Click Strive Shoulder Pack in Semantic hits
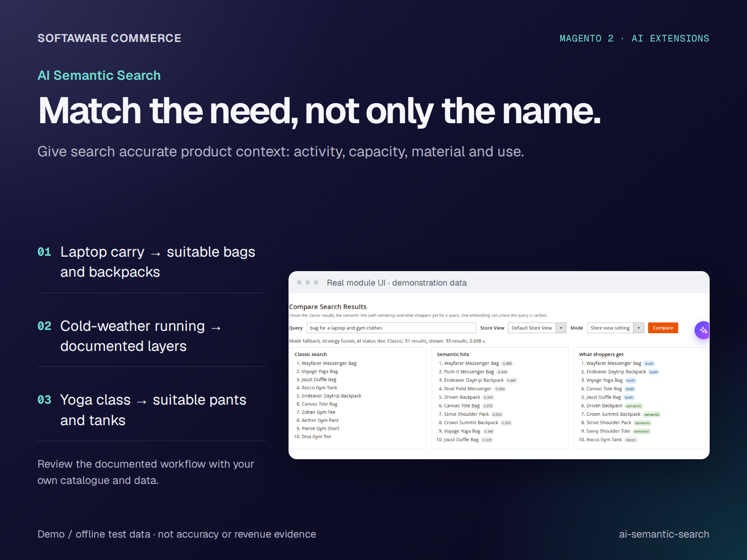The height and width of the screenshot is (560, 747). tap(466, 414)
